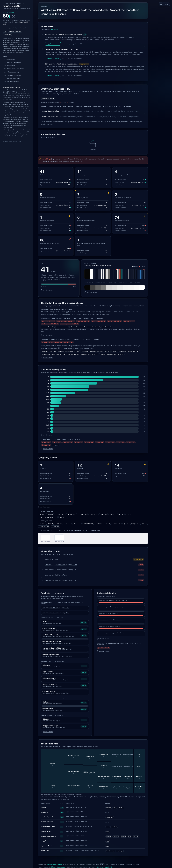
Task: Open 'why this matters' under shadcn recoloured components
Action: [48, 357]
